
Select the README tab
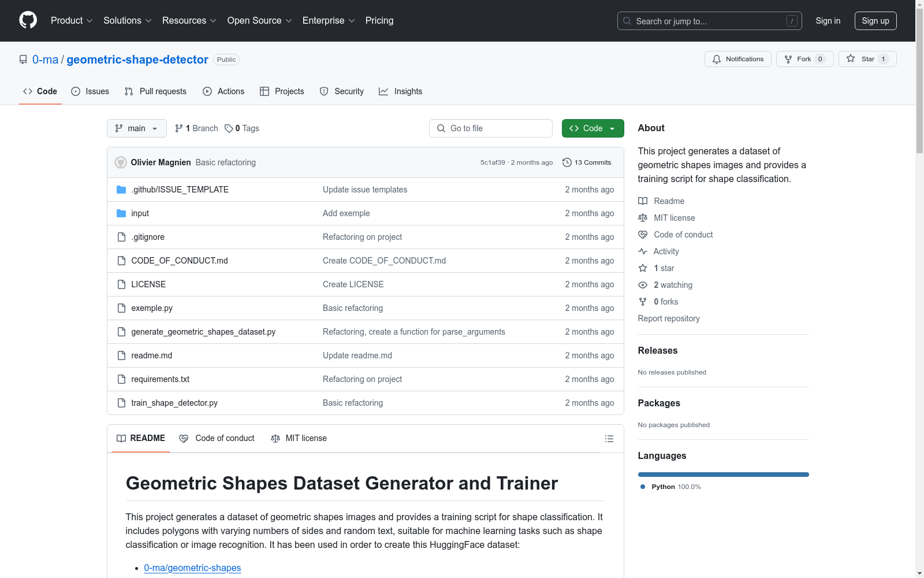[x=141, y=438]
